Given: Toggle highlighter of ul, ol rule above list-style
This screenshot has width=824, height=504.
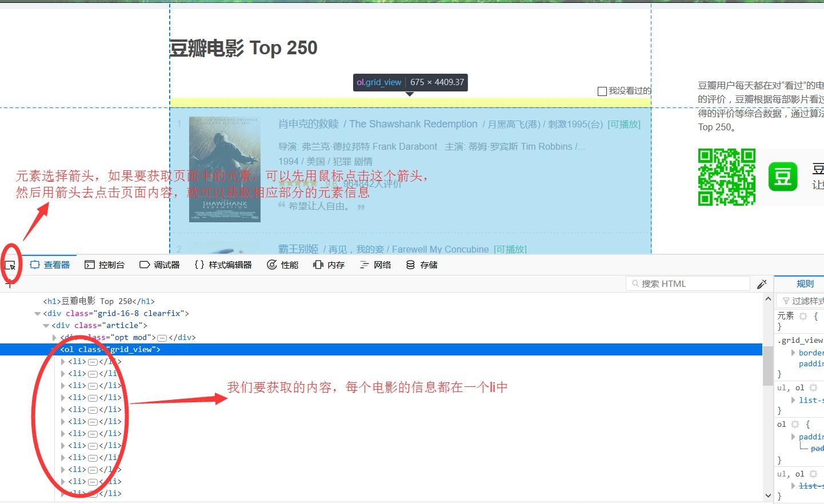Looking at the screenshot, I should tap(813, 388).
